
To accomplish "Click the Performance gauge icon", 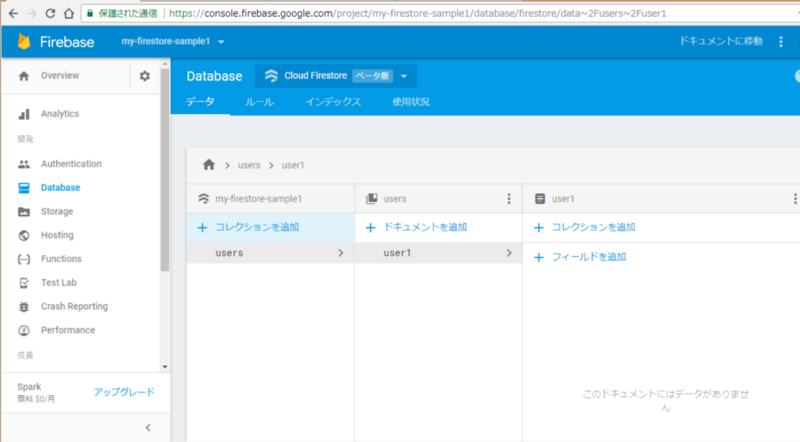I will point(23,330).
